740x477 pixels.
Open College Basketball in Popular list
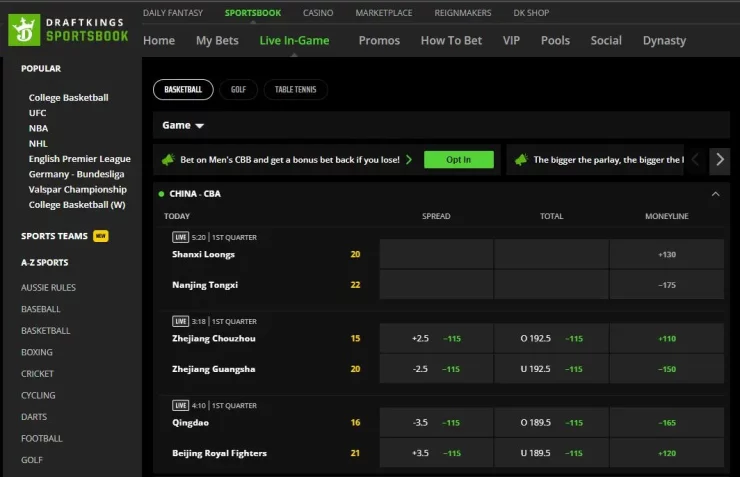click(68, 98)
